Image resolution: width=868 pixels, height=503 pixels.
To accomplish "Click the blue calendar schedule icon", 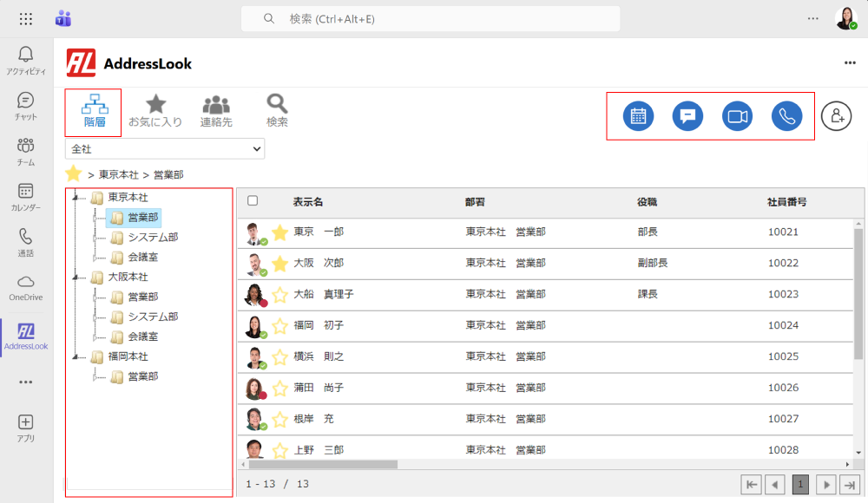I will 639,116.
